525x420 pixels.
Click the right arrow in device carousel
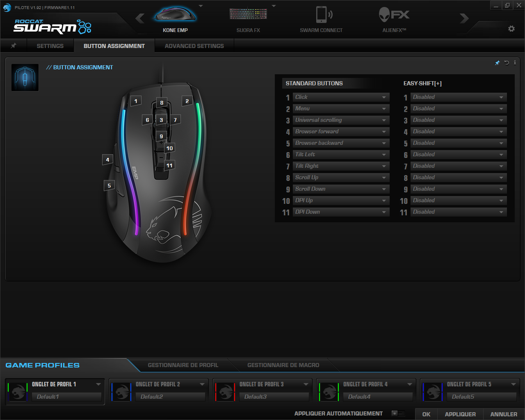point(464,18)
